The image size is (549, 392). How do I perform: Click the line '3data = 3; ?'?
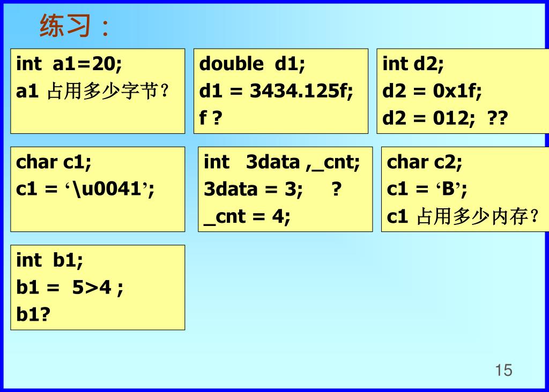tap(273, 189)
